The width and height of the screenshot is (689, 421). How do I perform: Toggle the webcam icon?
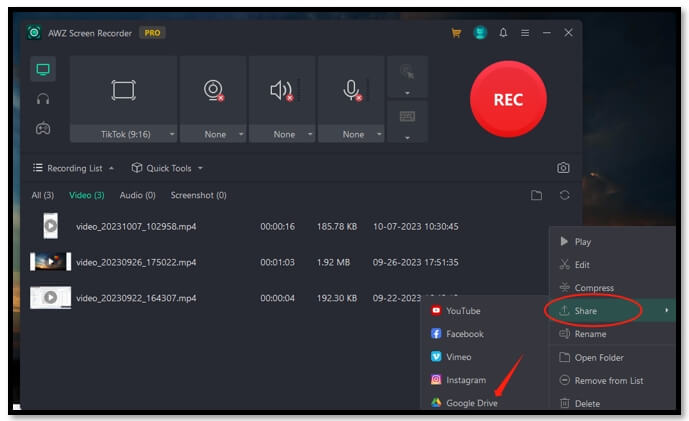pos(214,90)
